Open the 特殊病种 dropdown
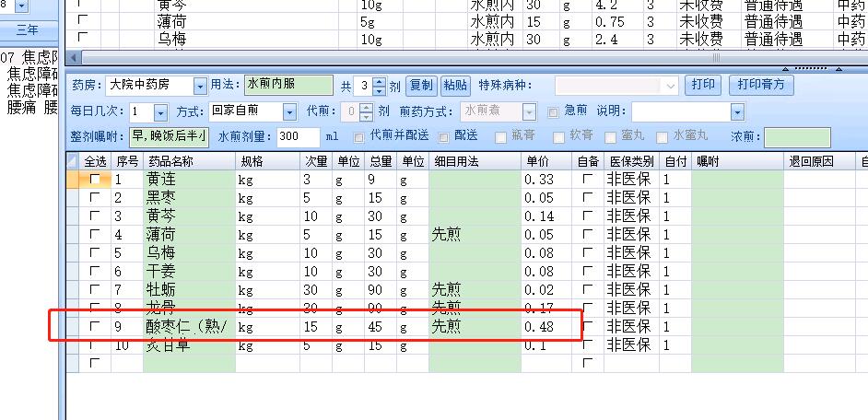Image resolution: width=868 pixels, height=420 pixels. coord(671,86)
